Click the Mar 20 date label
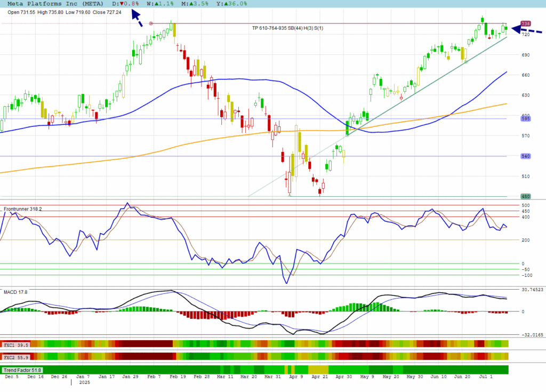Screen dimensions: 546x392 tap(248, 377)
